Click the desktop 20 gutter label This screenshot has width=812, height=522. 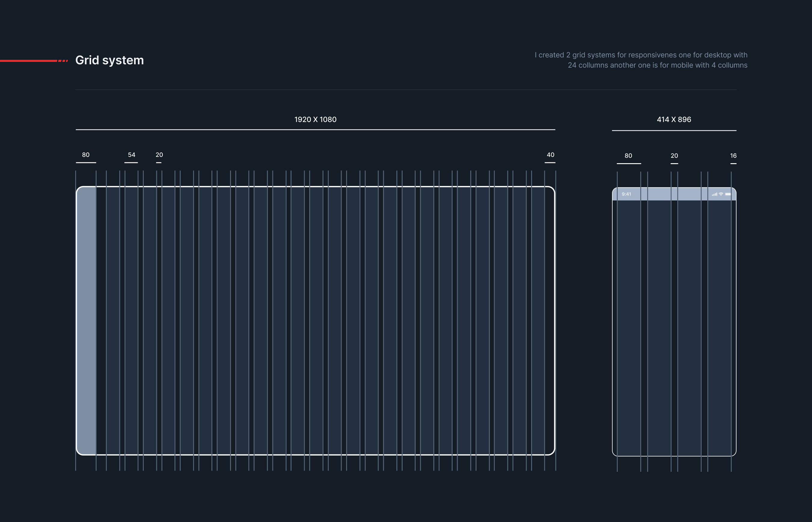[x=159, y=155]
